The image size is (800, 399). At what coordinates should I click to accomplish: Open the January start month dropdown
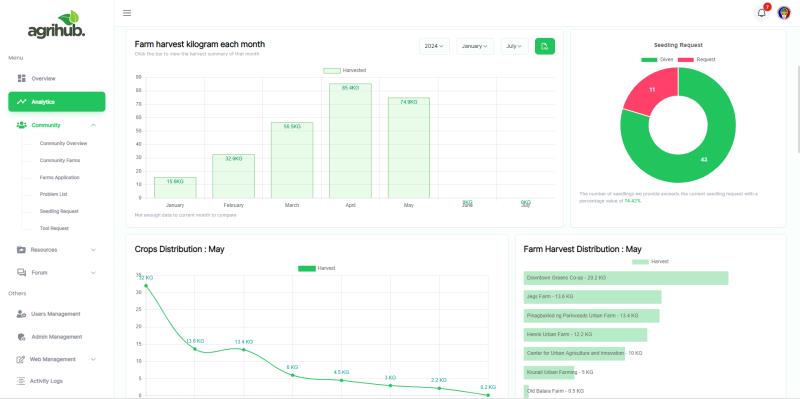point(474,46)
